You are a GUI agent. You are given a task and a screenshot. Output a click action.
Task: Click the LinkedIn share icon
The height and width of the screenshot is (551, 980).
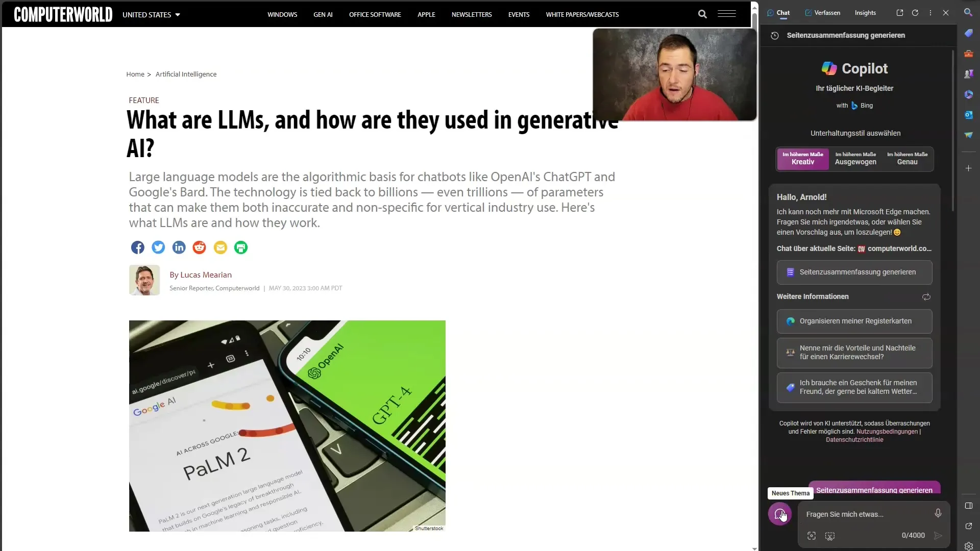coord(179,247)
